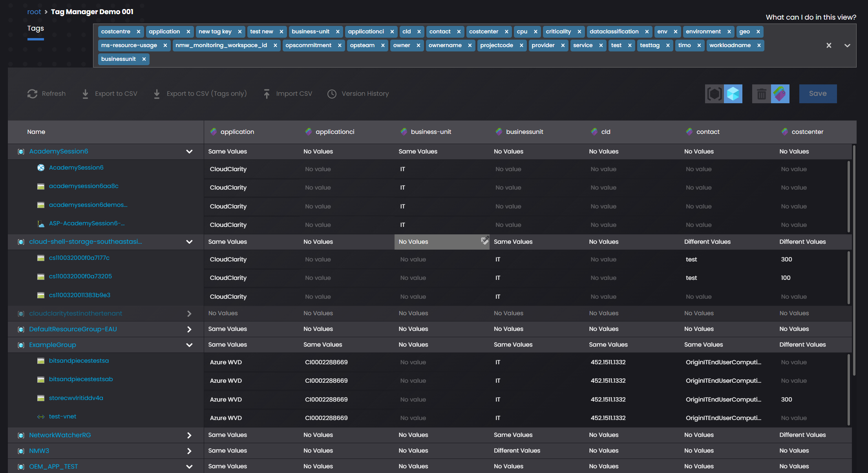Click the Import CSV upload icon
This screenshot has height=473, width=868.
tap(267, 94)
